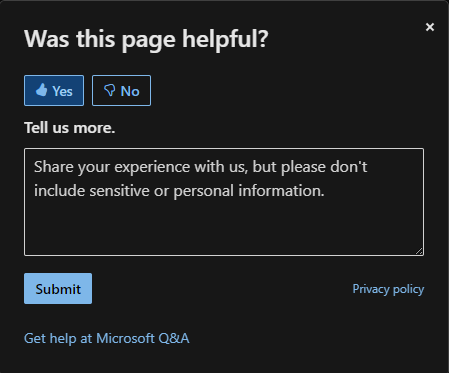Viewport: 449px width, 373px height.
Task: Click the word 'Yes' on the highlighted button
Action: coord(62,91)
